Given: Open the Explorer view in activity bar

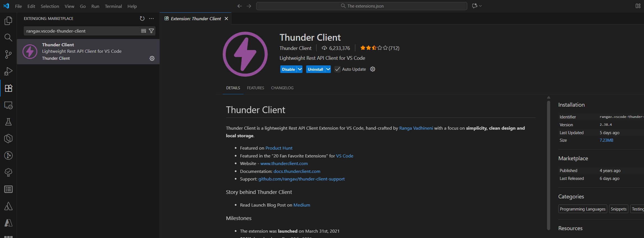Looking at the screenshot, I should 8,20.
